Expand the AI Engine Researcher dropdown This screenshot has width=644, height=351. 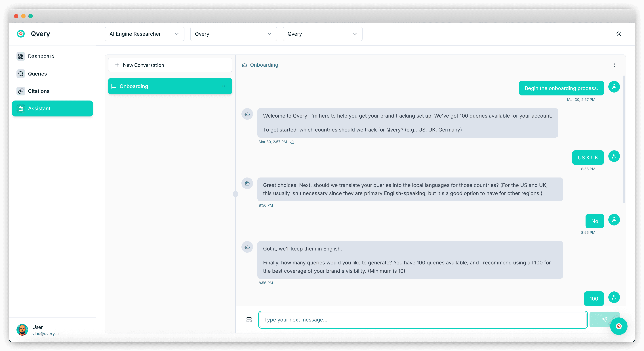[x=144, y=34]
